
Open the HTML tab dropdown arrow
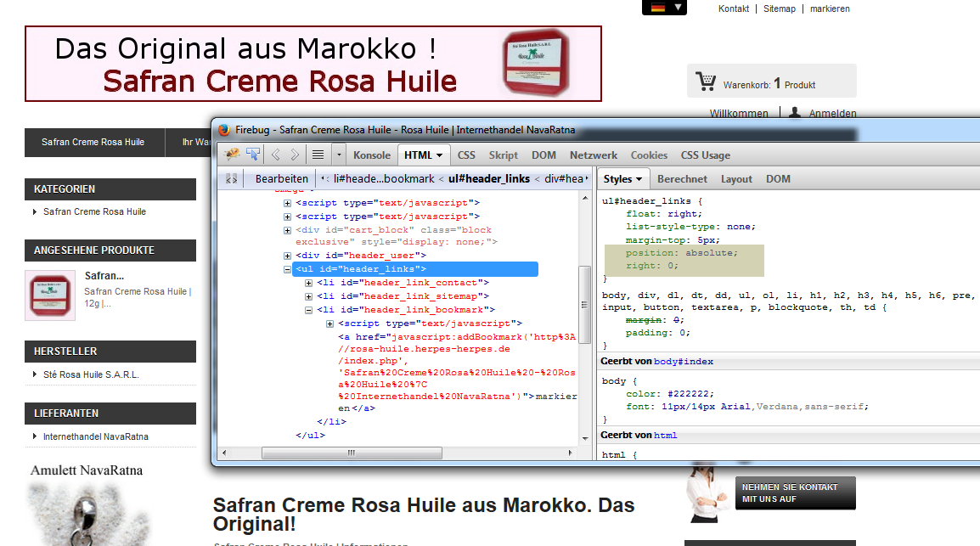[440, 155]
